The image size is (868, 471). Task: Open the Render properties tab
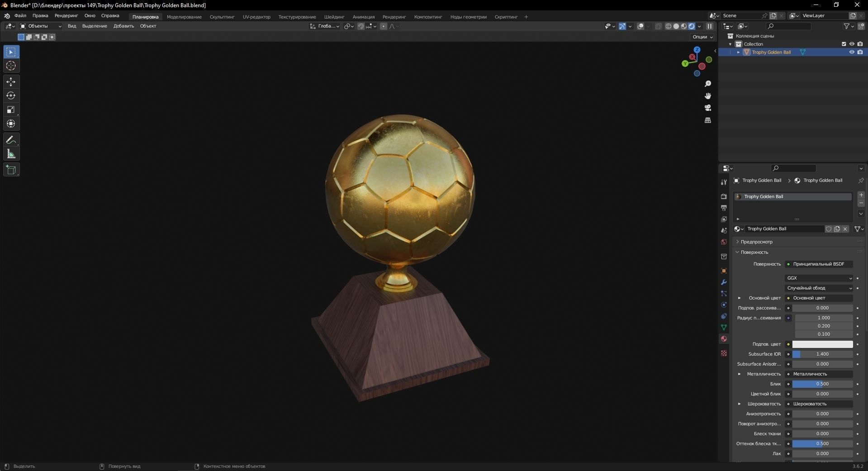pos(724,196)
